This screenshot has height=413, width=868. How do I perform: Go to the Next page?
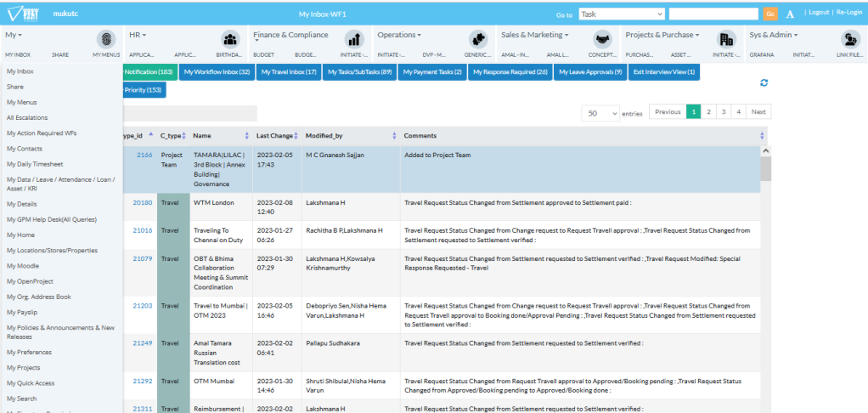[x=758, y=112]
